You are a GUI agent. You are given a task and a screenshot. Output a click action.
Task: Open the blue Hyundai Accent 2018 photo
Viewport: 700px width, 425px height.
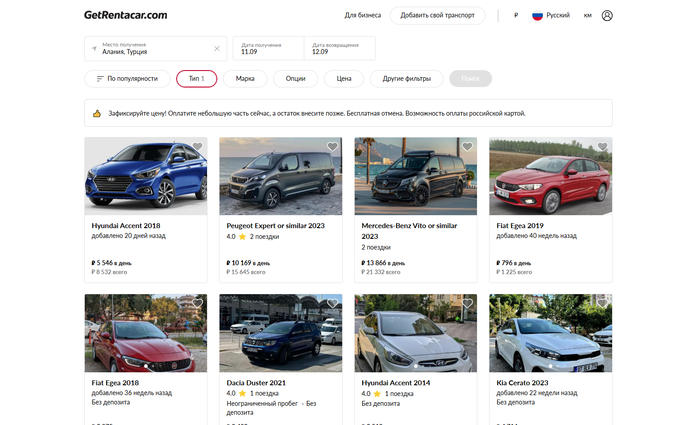click(146, 176)
